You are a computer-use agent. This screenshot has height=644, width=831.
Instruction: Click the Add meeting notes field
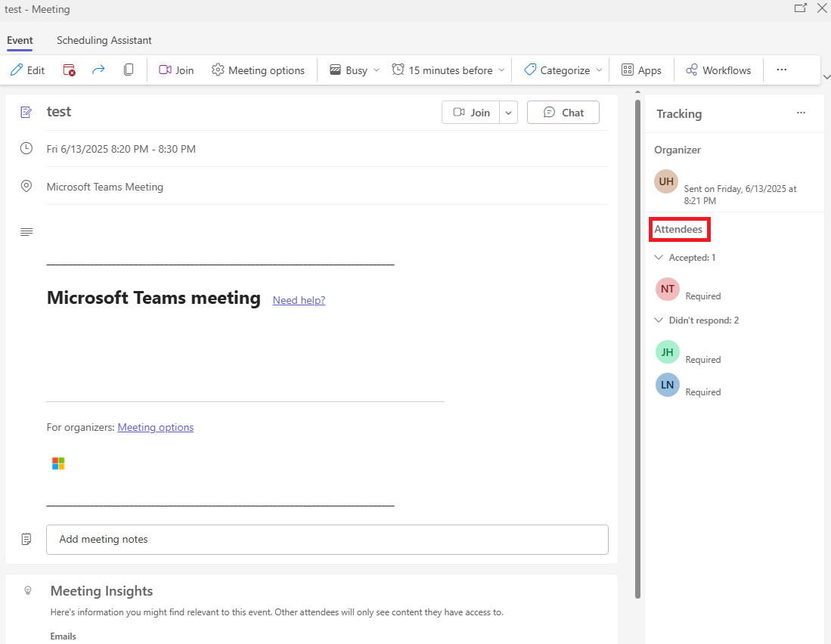tap(327, 539)
